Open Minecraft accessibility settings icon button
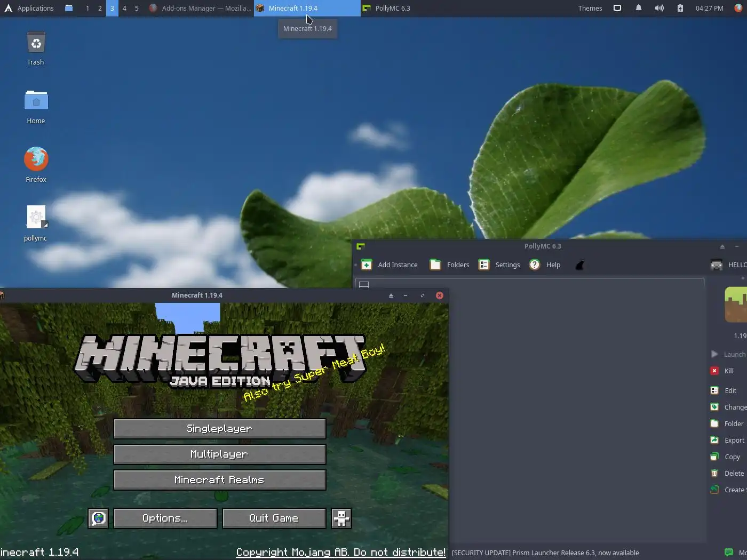 point(341,518)
